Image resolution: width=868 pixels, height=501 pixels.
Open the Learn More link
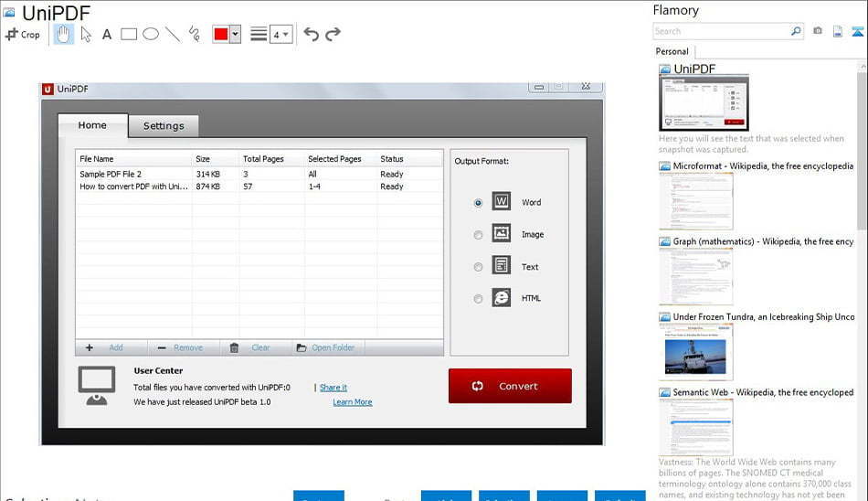[353, 401]
